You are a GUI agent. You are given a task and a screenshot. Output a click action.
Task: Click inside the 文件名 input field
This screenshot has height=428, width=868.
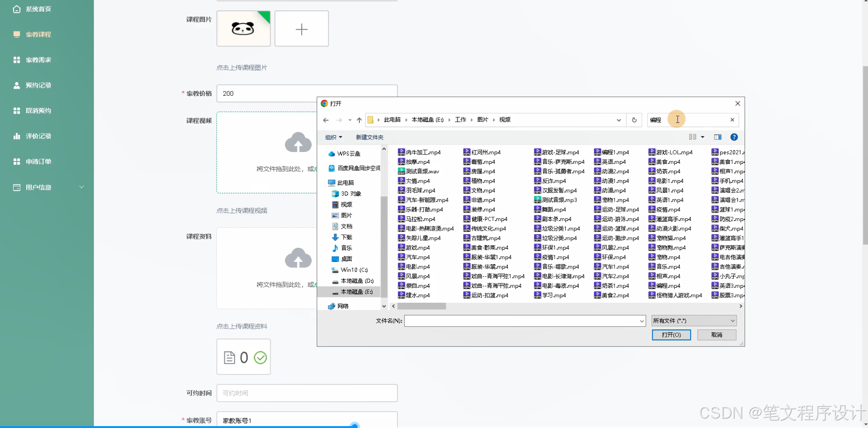tap(524, 321)
